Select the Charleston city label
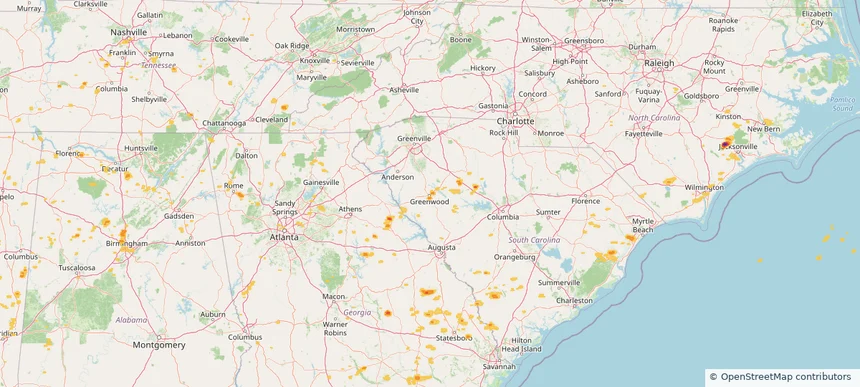860x387 pixels. [x=574, y=300]
